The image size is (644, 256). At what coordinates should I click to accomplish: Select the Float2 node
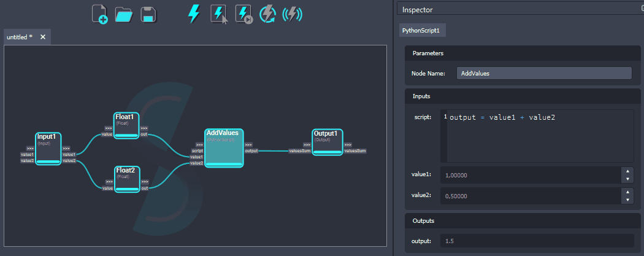tap(128, 178)
